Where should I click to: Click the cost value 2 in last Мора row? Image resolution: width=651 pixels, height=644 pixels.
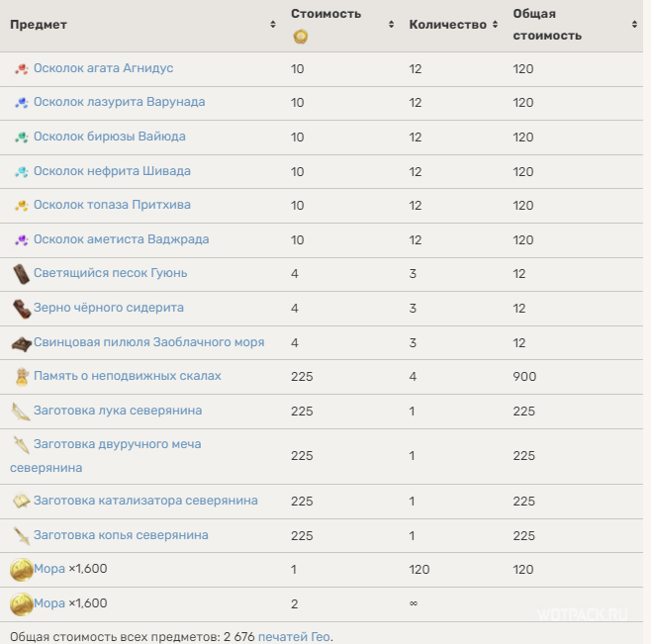[295, 604]
